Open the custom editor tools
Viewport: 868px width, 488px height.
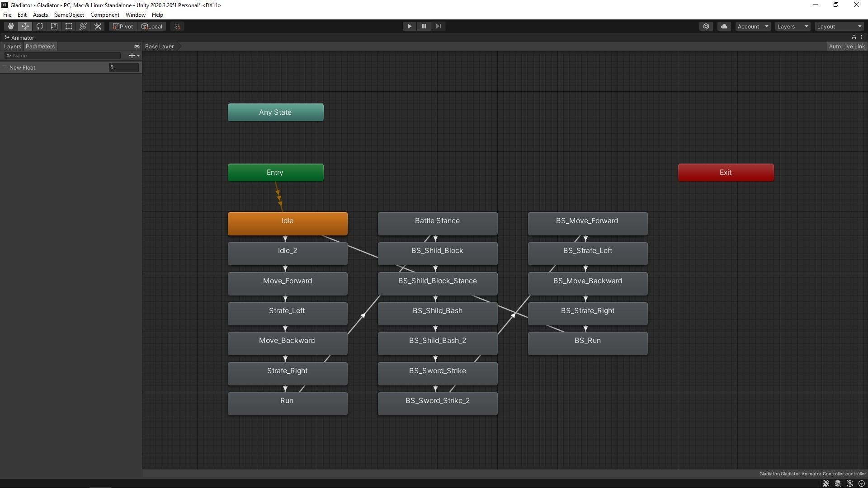[98, 26]
